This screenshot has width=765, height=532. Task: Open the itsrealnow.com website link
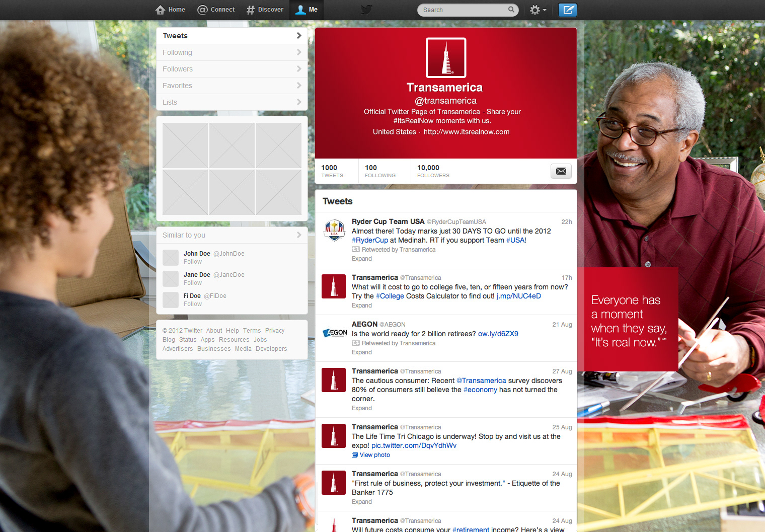tap(467, 132)
